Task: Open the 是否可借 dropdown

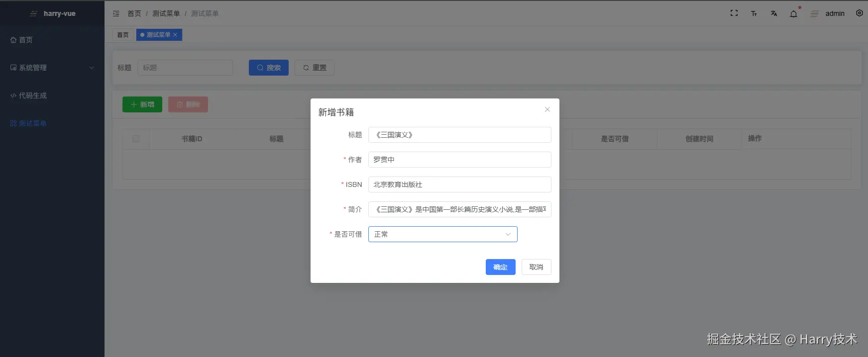Action: pyautogui.click(x=443, y=234)
